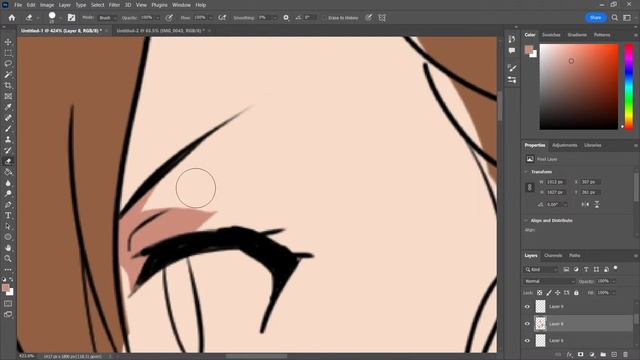This screenshot has height=360, width=640.
Task: Click the selected layer's thumbnail
Action: (540, 324)
